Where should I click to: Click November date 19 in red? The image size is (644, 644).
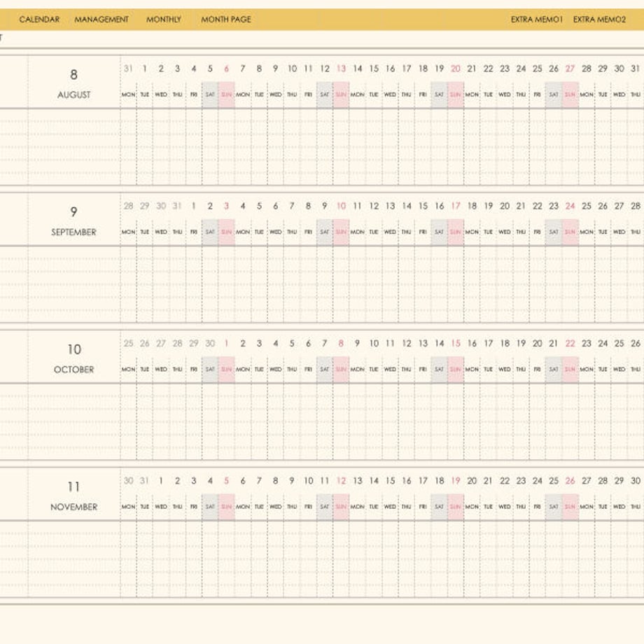(x=456, y=480)
